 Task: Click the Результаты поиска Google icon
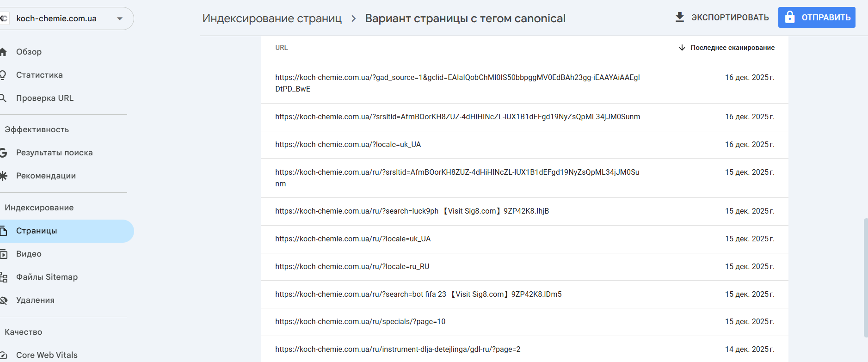(3, 153)
